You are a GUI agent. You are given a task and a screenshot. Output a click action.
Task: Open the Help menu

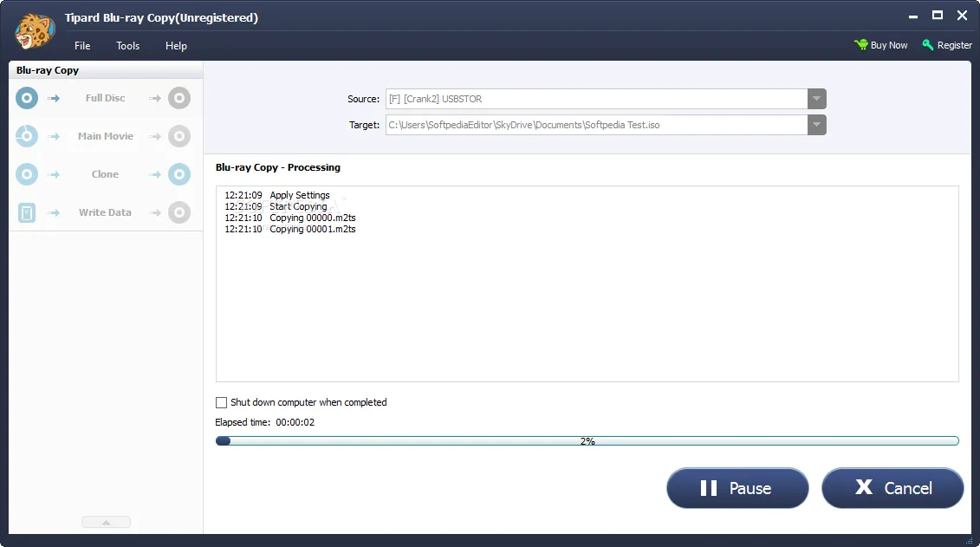click(x=176, y=46)
